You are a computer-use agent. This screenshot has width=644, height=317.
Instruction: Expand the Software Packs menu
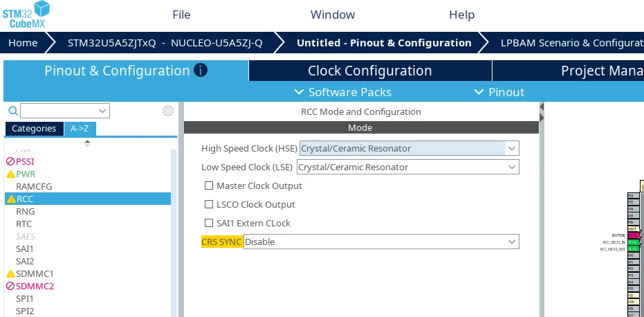coord(343,92)
